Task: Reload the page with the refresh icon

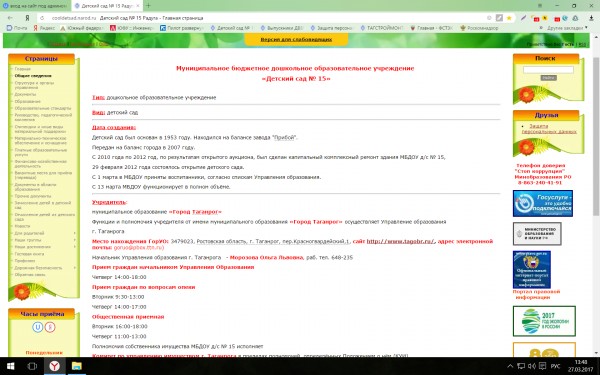Action: tap(42, 18)
